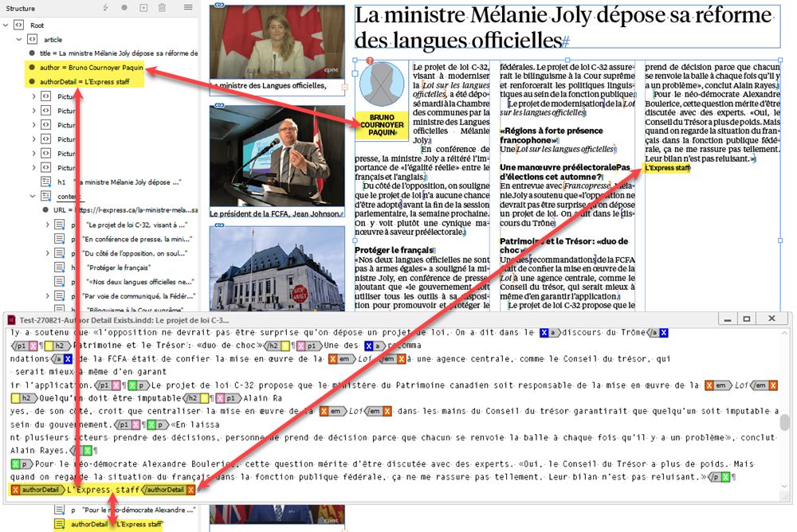The image size is (797, 532).
Task: Click the Story Editor scroll-down arrow
Action: [785, 486]
